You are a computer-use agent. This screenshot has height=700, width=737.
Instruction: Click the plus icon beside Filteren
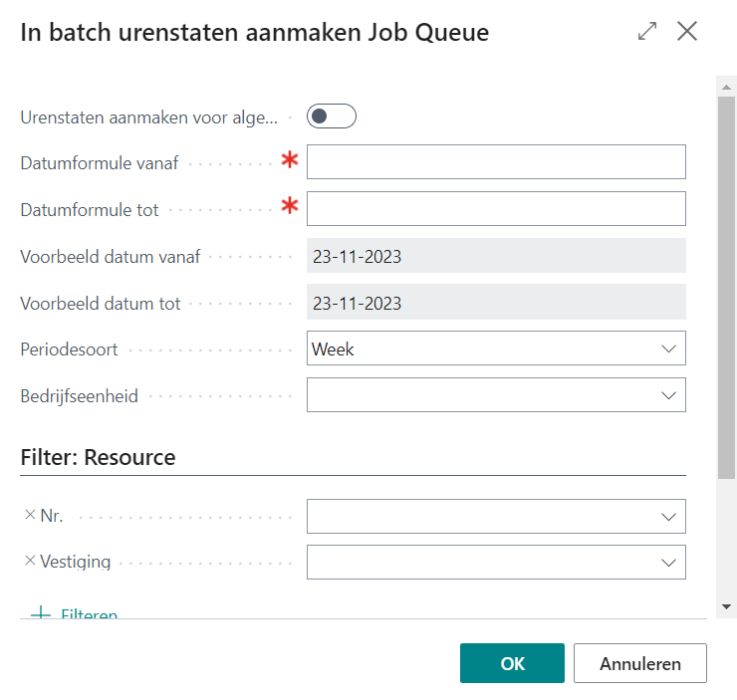point(41,614)
